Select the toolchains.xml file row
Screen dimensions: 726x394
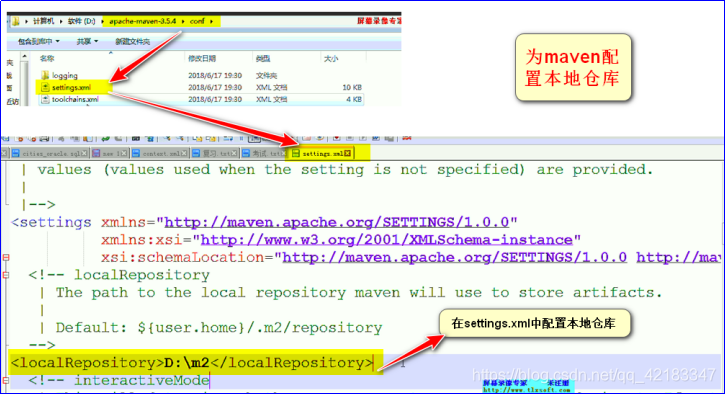(x=202, y=99)
